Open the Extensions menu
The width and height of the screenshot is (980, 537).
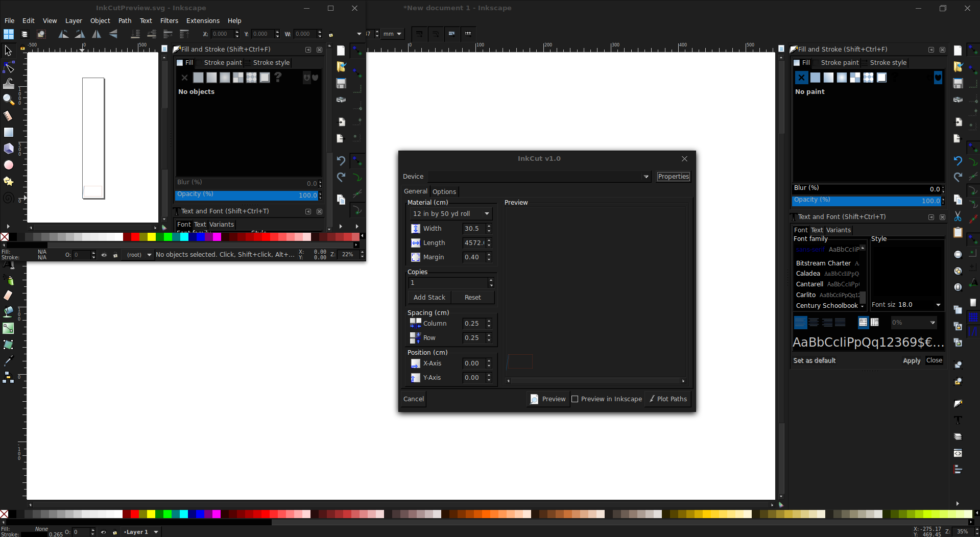pyautogui.click(x=202, y=21)
